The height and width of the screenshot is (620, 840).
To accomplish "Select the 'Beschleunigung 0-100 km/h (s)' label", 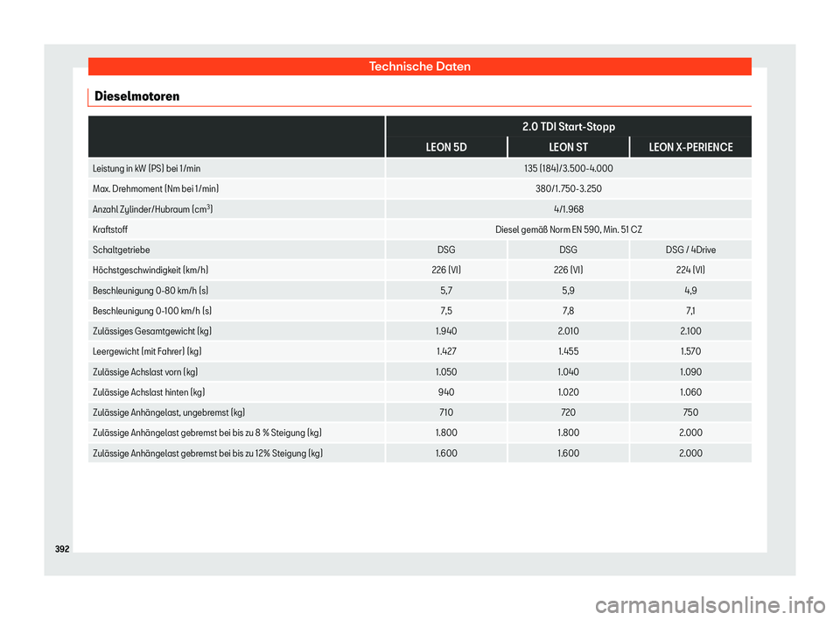I will [x=152, y=311].
